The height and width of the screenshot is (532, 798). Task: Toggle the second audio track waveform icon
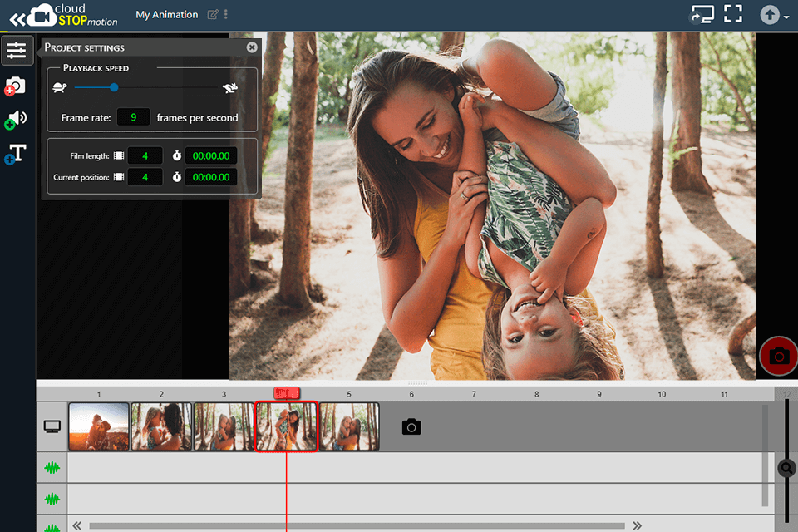coord(52,499)
